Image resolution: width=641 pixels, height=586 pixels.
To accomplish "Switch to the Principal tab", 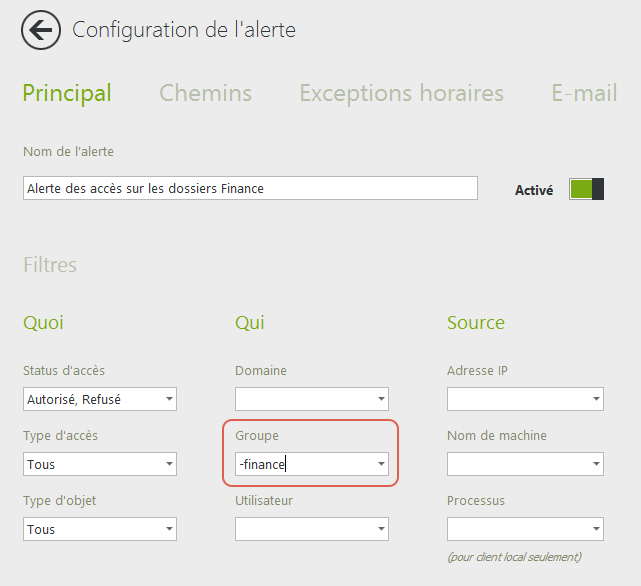I will click(67, 94).
